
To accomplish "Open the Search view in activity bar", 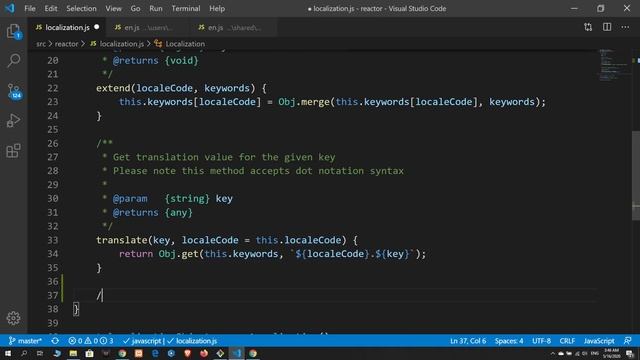I will (x=13, y=61).
